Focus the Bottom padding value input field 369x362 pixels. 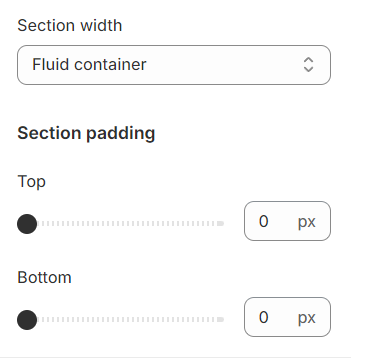pos(287,317)
